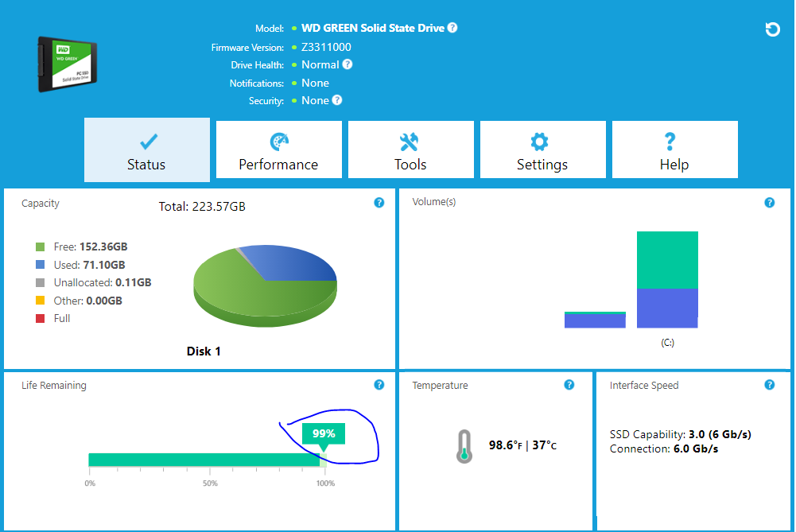This screenshot has width=796, height=532.
Task: Click the small unlabeled volume bar
Action: (x=595, y=320)
